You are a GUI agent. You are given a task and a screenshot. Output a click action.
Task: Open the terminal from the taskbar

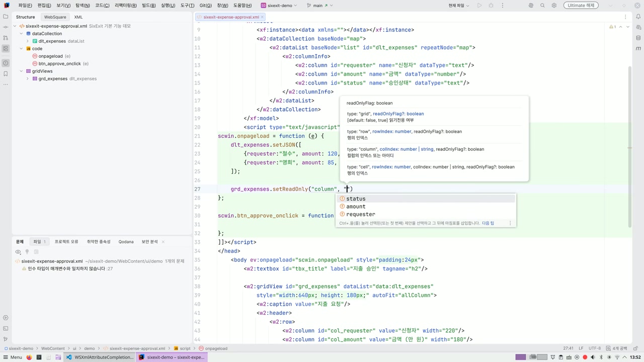tap(39, 357)
